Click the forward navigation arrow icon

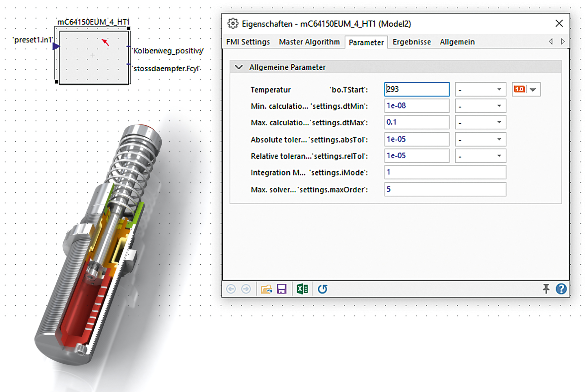tap(246, 289)
